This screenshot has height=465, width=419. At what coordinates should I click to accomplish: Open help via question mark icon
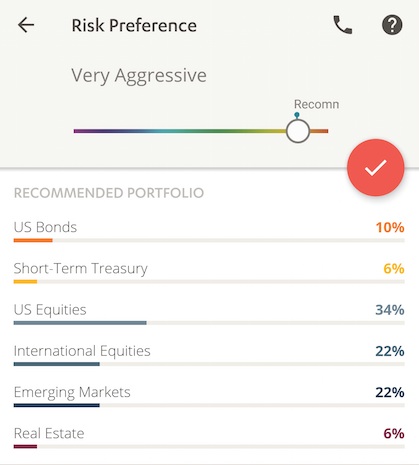[x=392, y=25]
